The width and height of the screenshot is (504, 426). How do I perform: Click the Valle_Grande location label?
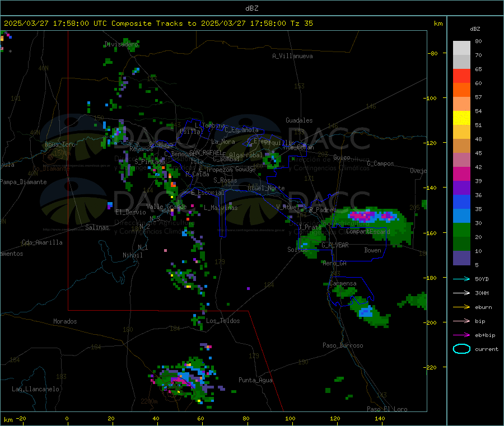click(166, 207)
